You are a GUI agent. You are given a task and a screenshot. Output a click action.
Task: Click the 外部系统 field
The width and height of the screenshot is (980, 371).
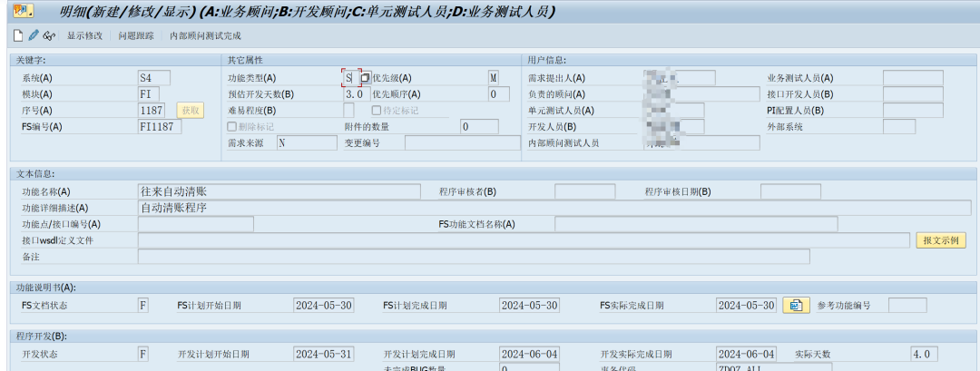899,127
